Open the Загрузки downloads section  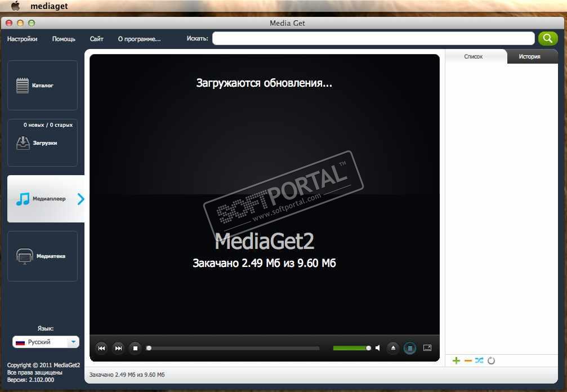point(42,143)
